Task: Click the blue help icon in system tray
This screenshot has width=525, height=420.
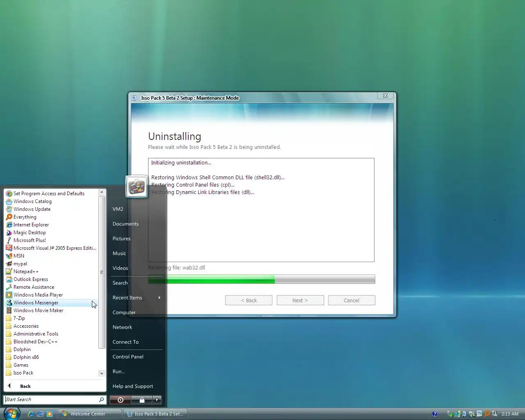Action: click(x=434, y=414)
